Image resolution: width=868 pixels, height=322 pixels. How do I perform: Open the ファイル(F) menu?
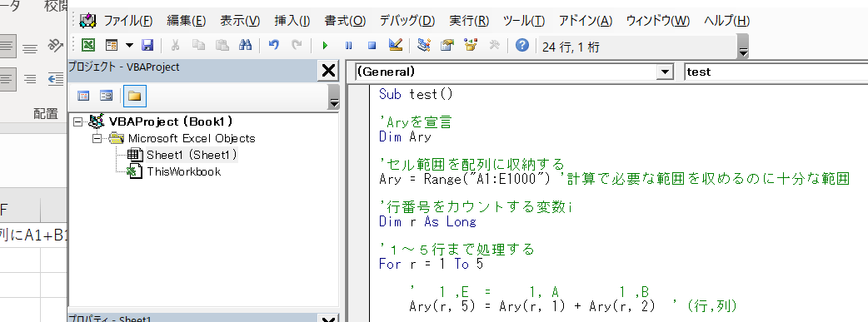(128, 21)
